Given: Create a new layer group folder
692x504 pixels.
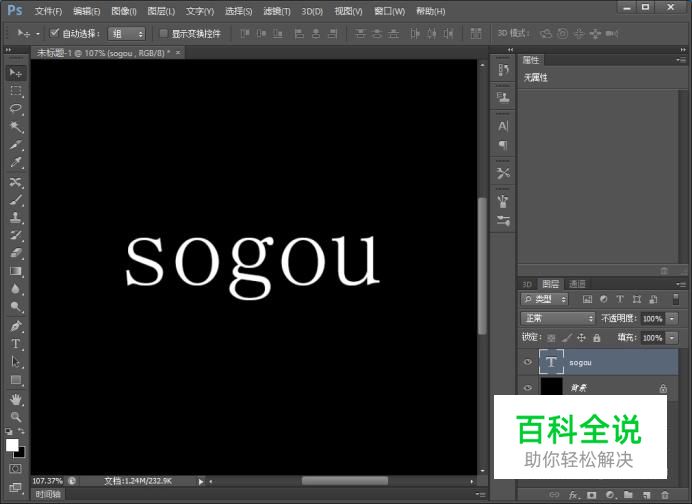Looking at the screenshot, I should click(628, 495).
